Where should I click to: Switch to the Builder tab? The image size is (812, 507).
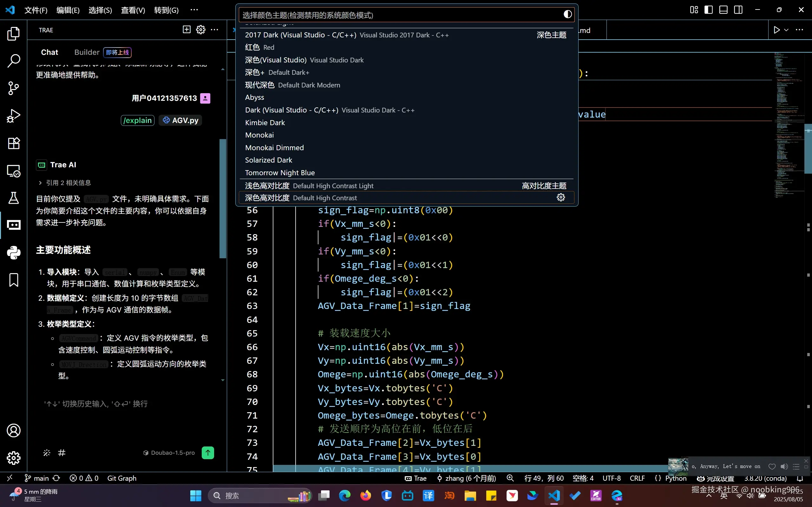pos(87,52)
